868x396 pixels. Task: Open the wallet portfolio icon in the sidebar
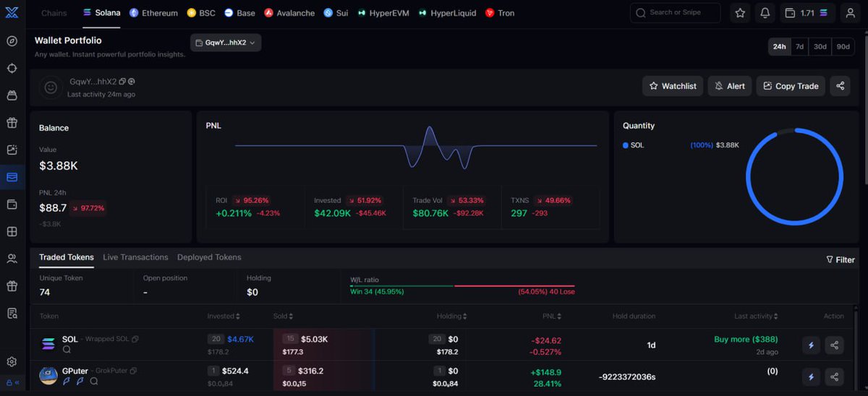tap(12, 177)
